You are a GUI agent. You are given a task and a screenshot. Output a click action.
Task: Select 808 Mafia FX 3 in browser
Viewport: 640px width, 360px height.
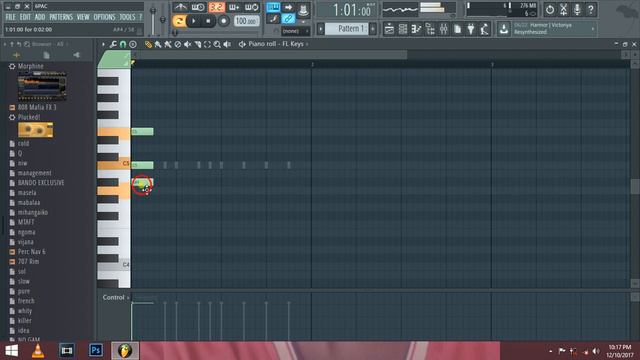click(x=37, y=107)
